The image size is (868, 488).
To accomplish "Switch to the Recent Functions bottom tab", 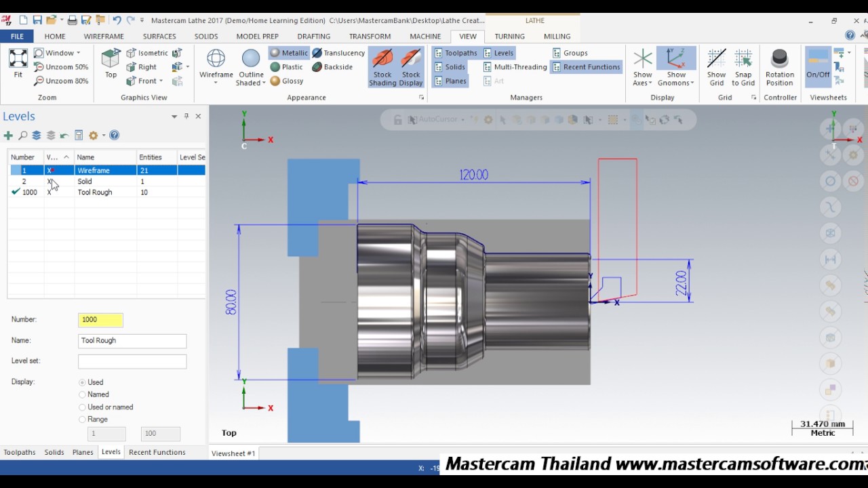I will pos(157,452).
